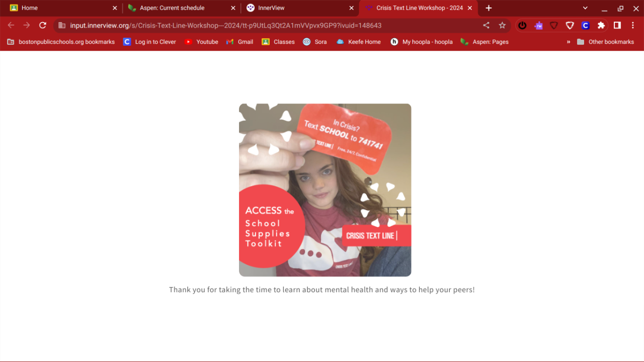Screen dimensions: 644x362
Task: Click the School Supplies Toolkit image
Action: click(x=325, y=190)
